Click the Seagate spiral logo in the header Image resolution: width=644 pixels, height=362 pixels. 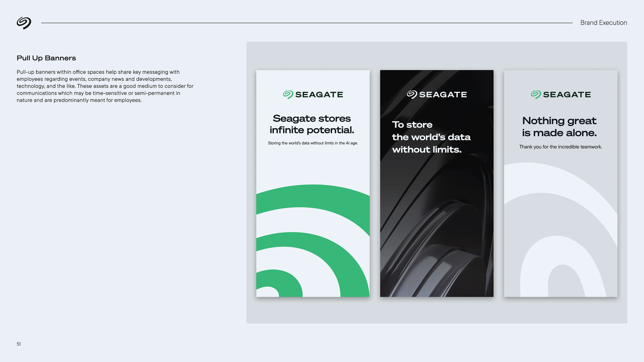click(x=24, y=23)
